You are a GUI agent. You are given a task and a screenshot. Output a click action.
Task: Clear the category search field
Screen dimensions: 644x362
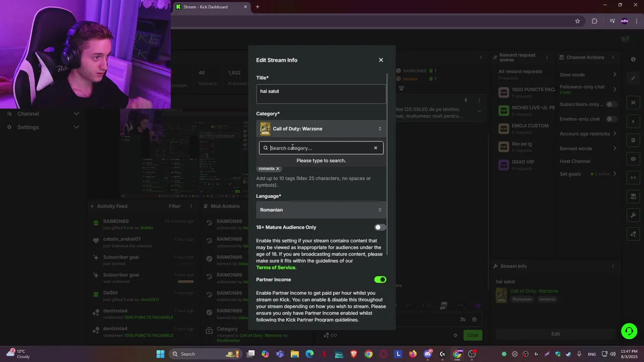point(375,148)
